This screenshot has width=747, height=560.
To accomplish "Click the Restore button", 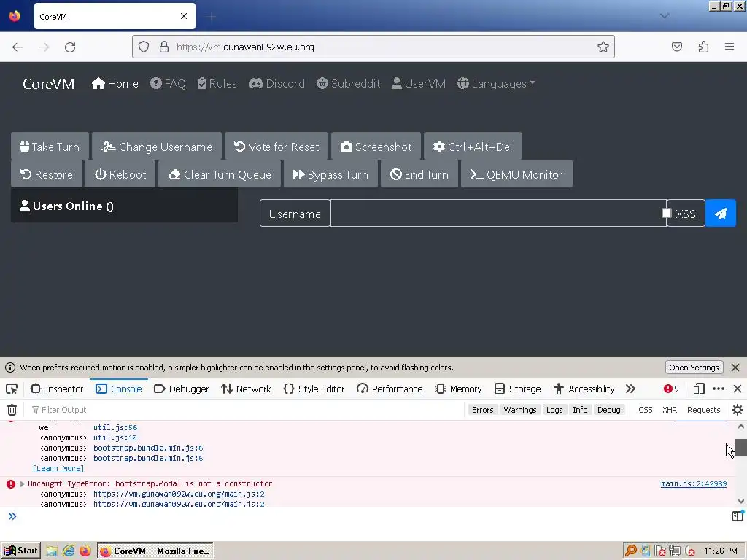I will tap(47, 174).
